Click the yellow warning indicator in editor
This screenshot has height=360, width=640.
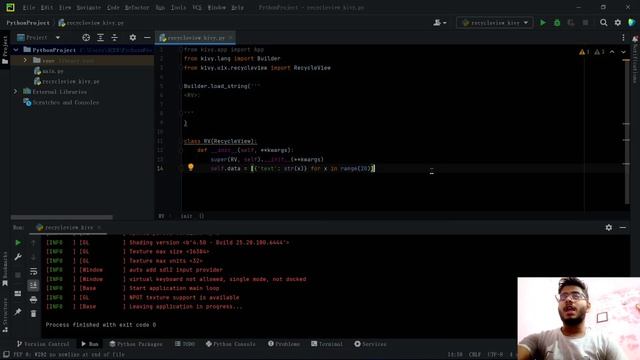point(584,52)
